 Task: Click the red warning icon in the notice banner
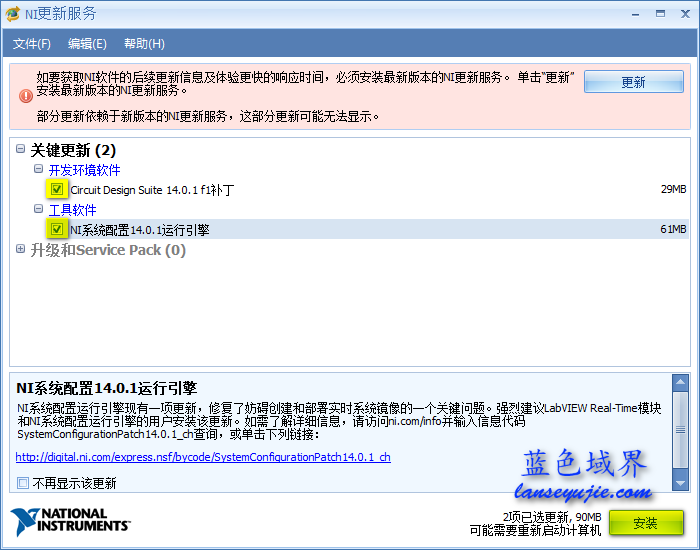click(x=26, y=96)
